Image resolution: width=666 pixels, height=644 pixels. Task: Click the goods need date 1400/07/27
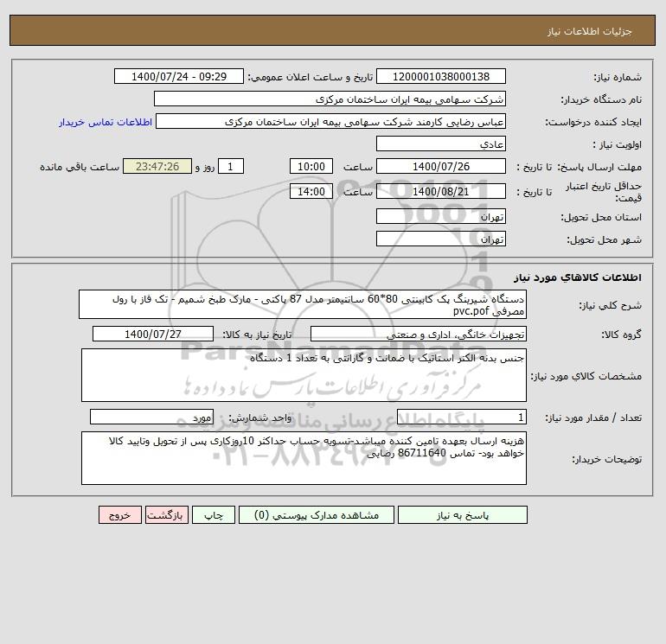click(153, 334)
